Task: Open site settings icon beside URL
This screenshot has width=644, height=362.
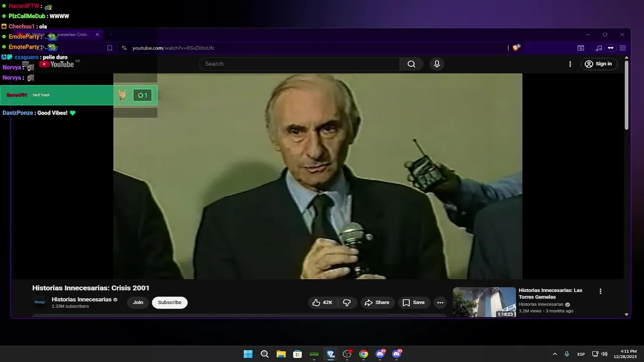Action: (124, 48)
